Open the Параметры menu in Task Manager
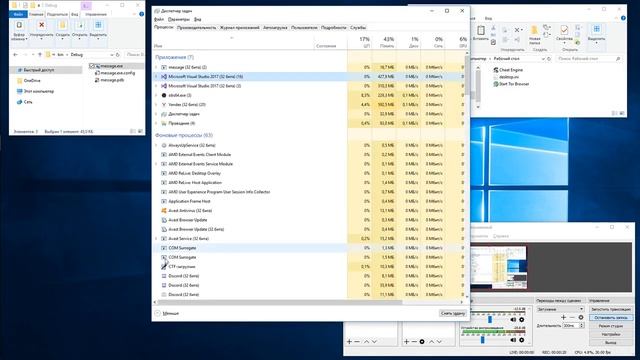 [x=178, y=19]
